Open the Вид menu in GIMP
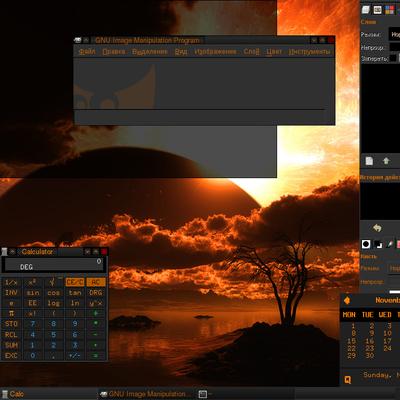Screen dimensions: 400x400 coord(181,52)
